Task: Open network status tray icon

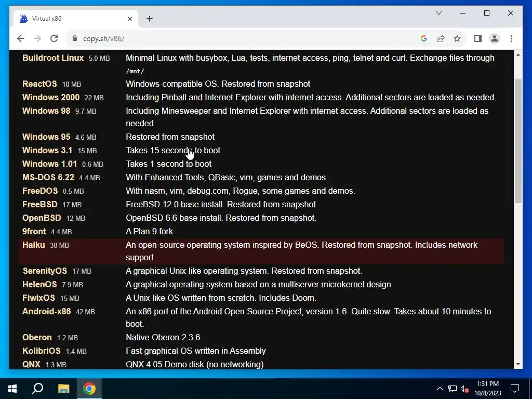Action: [x=453, y=389]
